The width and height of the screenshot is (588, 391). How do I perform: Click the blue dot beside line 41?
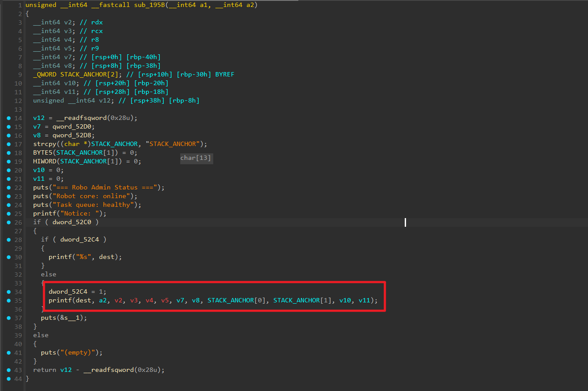(8, 353)
